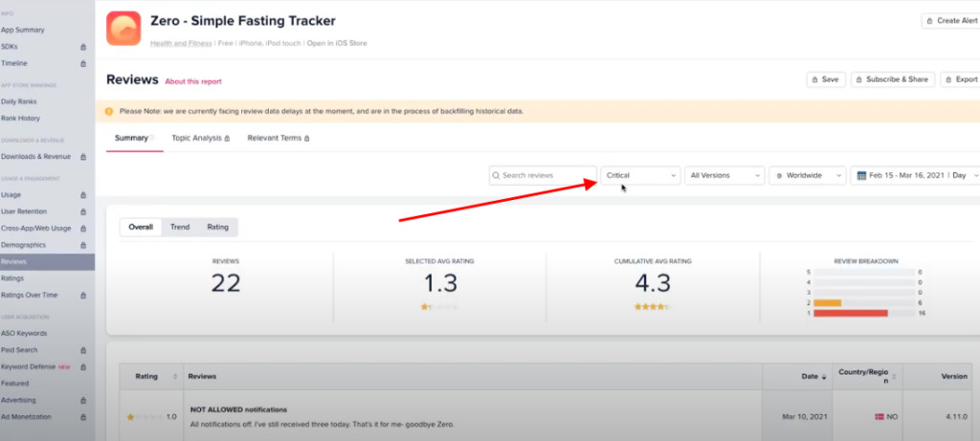The image size is (980, 441).
Task: Switch to the Summary tab
Action: tap(131, 138)
